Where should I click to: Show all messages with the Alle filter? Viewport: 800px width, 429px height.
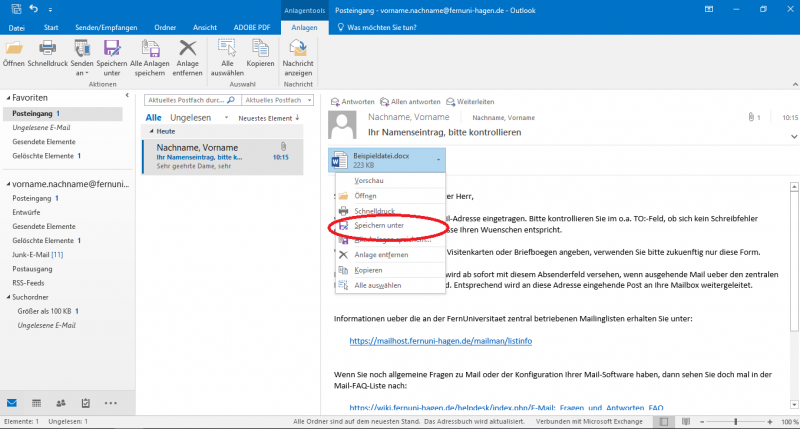pos(153,118)
